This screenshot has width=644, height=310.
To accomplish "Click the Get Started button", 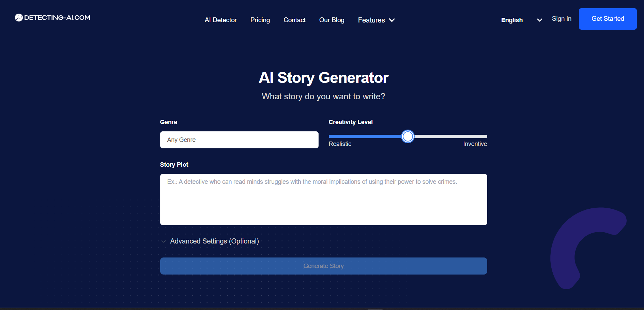I will pyautogui.click(x=608, y=19).
